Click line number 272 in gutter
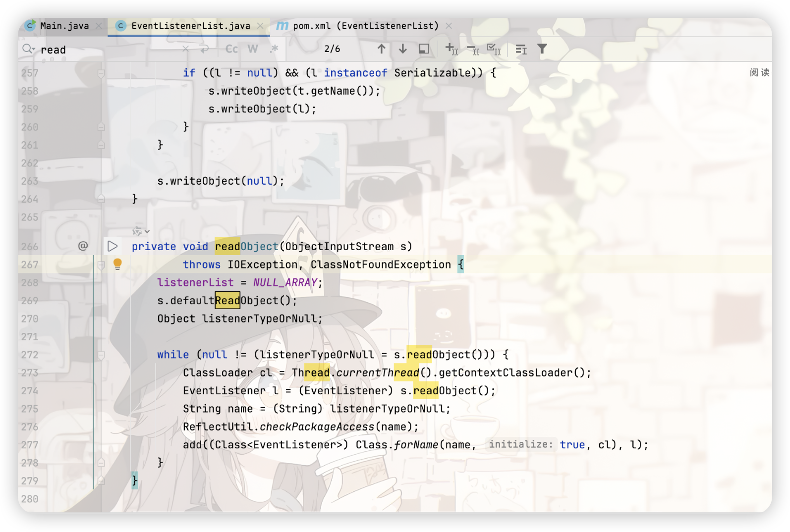This screenshot has width=790, height=532. pyautogui.click(x=30, y=355)
